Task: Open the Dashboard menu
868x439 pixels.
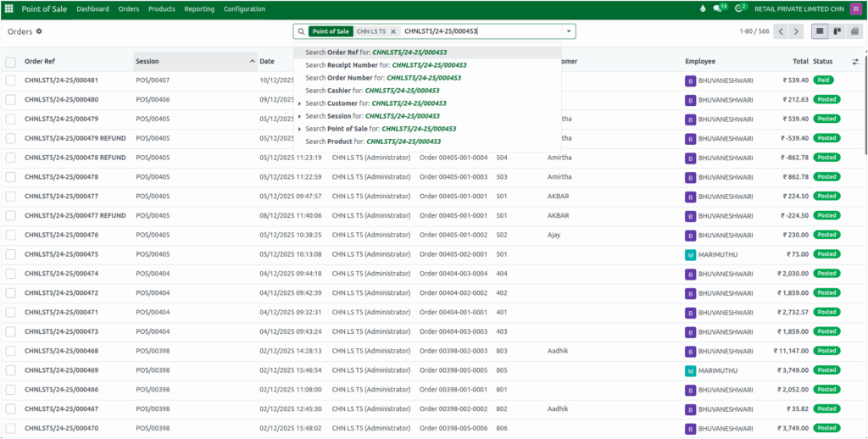Action: coord(93,8)
